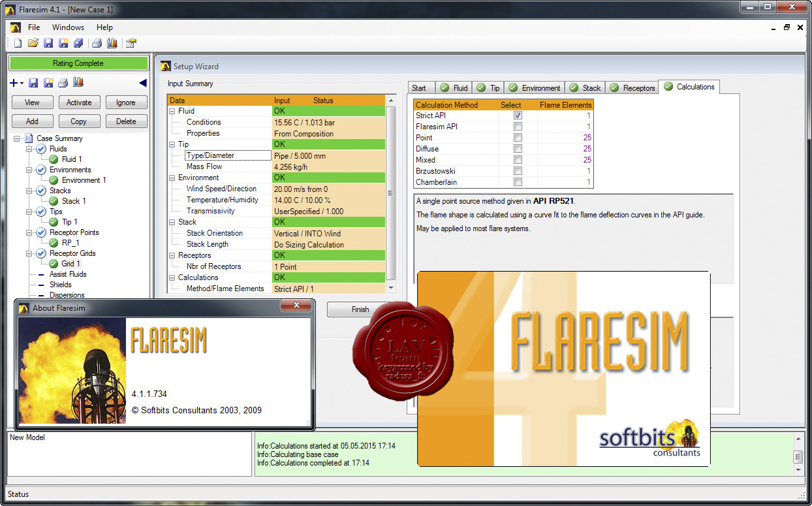Collapse the Tips tree node

[29, 212]
